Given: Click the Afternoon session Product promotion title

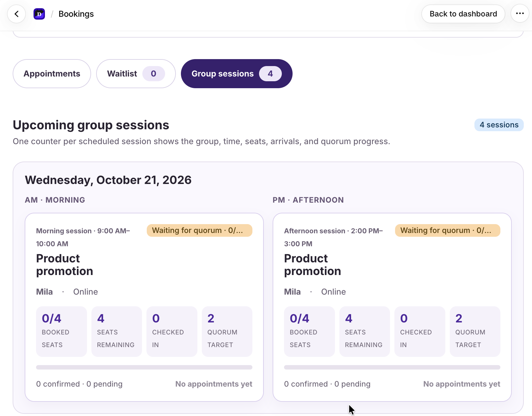Looking at the screenshot, I should [x=312, y=265].
